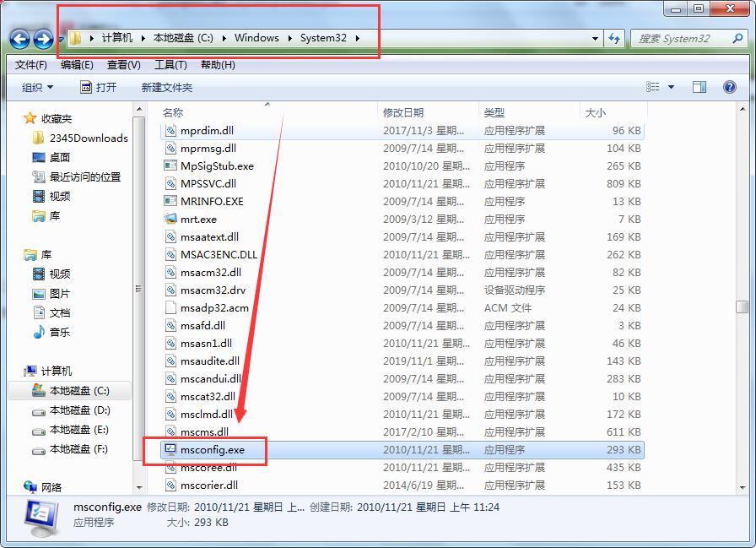Navigate to Windows in the breadcrumb

pyautogui.click(x=256, y=38)
